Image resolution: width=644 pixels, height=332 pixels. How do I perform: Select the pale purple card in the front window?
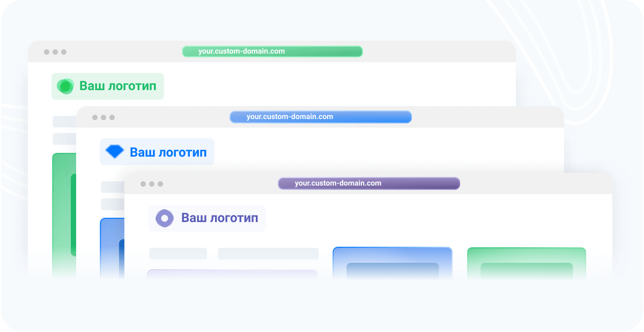coord(232,274)
